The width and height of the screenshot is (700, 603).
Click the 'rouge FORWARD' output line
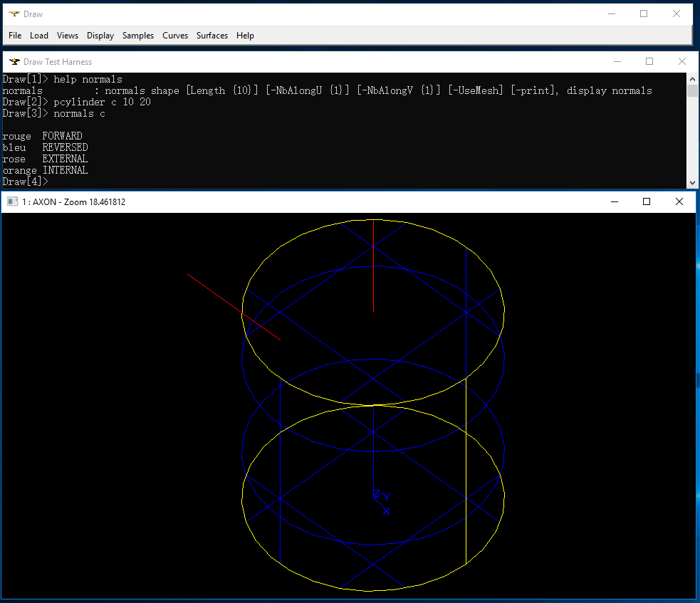pos(43,136)
